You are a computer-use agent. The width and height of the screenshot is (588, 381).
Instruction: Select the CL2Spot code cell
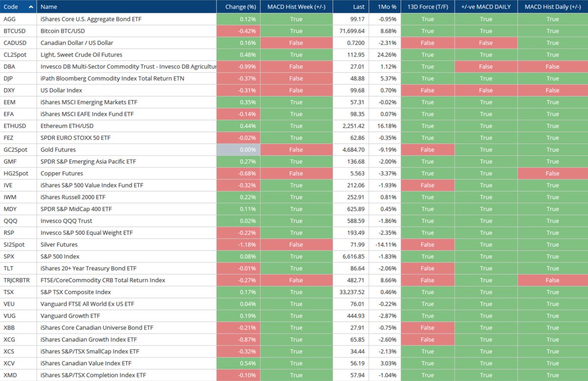(x=19, y=54)
